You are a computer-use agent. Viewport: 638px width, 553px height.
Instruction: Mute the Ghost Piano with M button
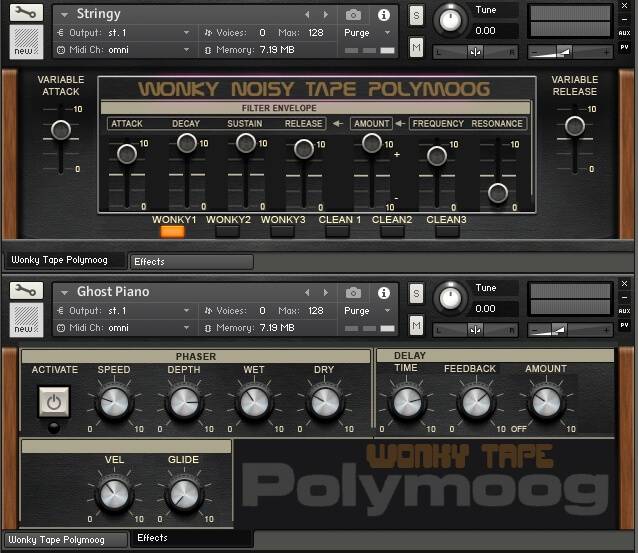[x=416, y=326]
